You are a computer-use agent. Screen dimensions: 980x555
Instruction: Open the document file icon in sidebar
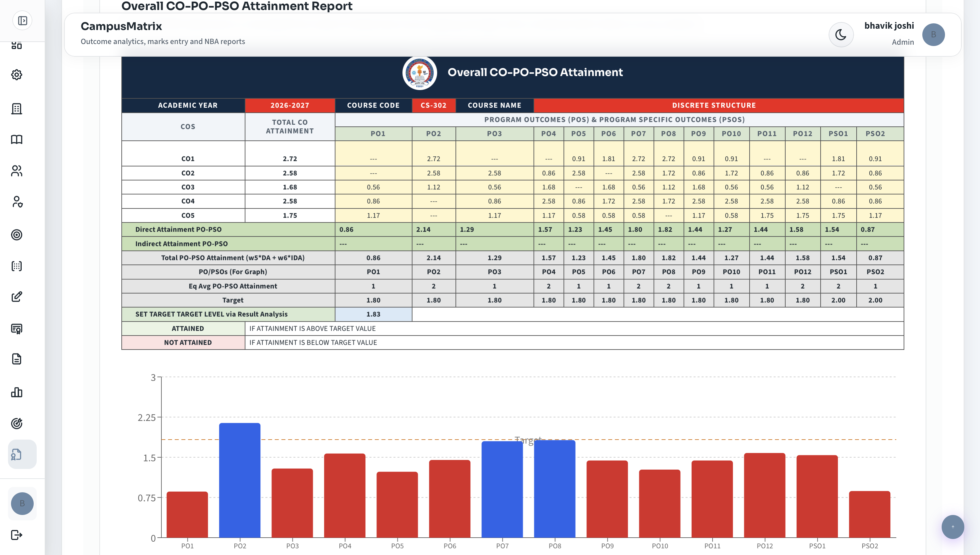point(17,359)
